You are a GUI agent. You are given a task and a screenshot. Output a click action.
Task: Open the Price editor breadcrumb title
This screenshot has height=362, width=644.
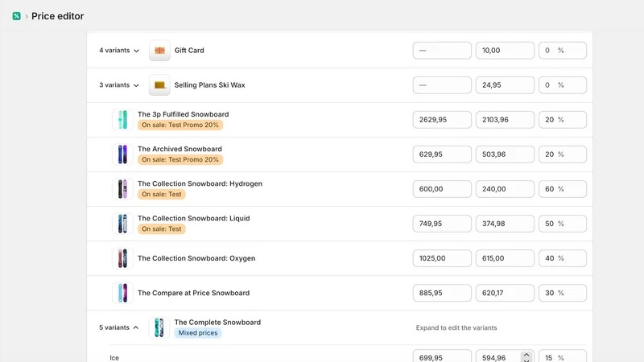57,16
